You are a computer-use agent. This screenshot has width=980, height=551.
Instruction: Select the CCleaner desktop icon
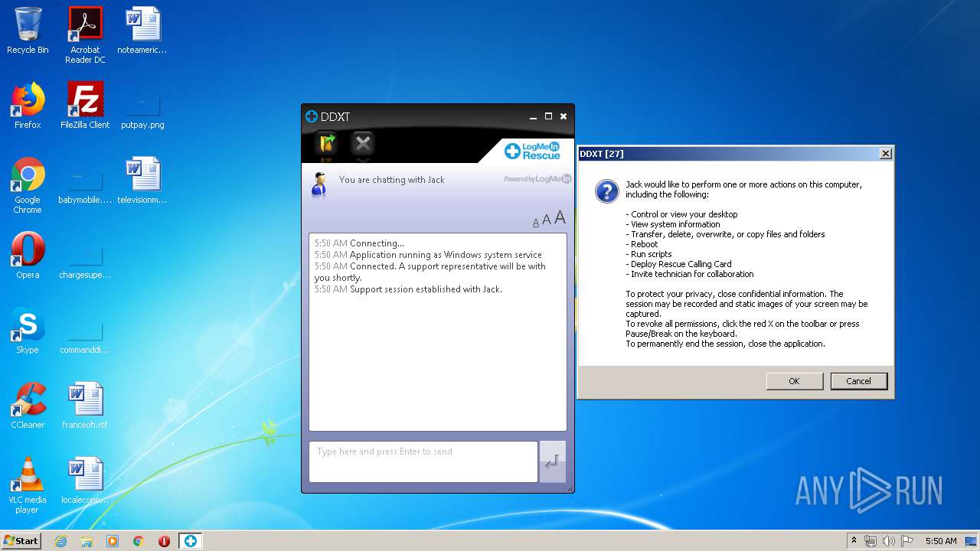28,406
